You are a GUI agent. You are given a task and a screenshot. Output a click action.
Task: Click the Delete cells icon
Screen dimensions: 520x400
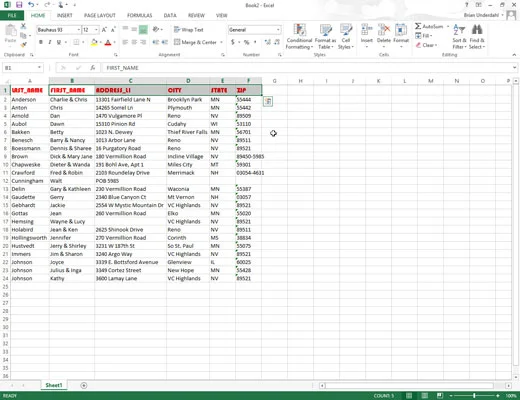pos(384,30)
